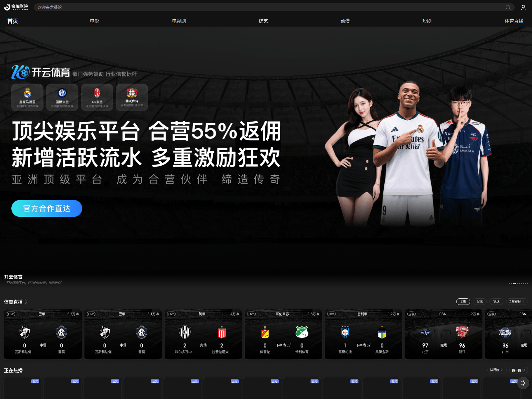Open the 排行榜 ranking button
Screen dimensions: 532x399
[x=497, y=370]
